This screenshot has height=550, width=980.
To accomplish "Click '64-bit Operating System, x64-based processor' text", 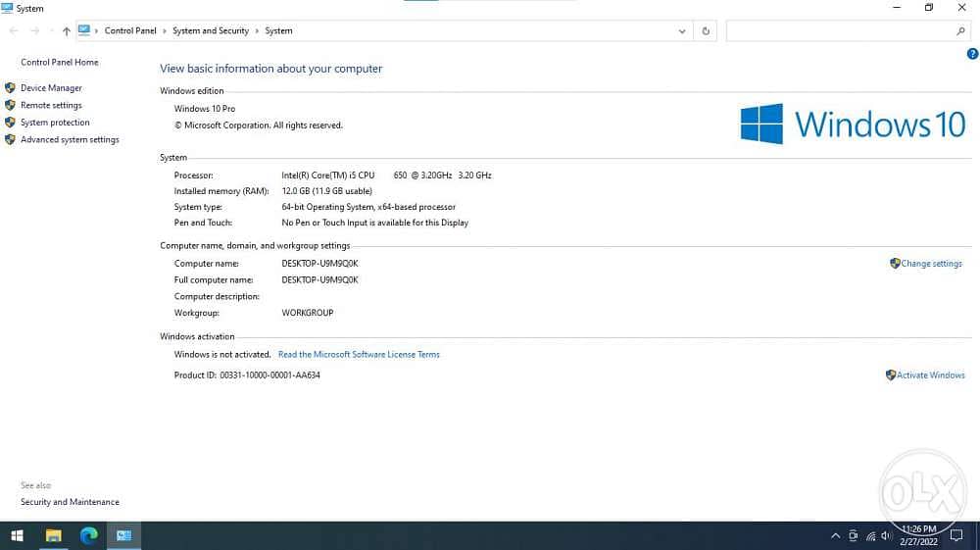I will pyautogui.click(x=368, y=207).
